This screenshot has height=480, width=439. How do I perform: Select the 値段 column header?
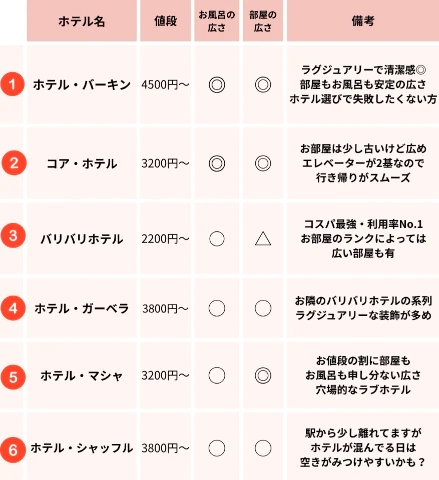165,21
